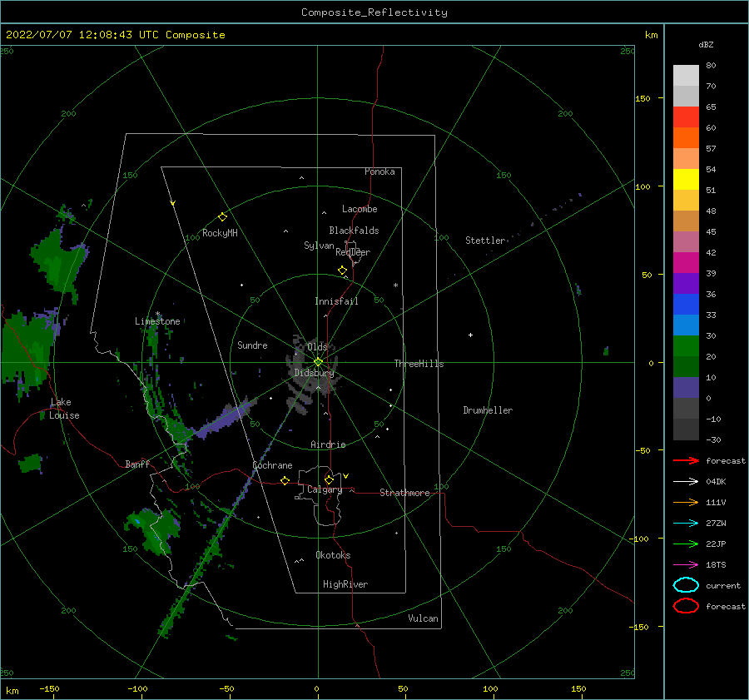Click the light gray swatch for 80 dBZ
The width and height of the screenshot is (749, 700).
coord(686,75)
